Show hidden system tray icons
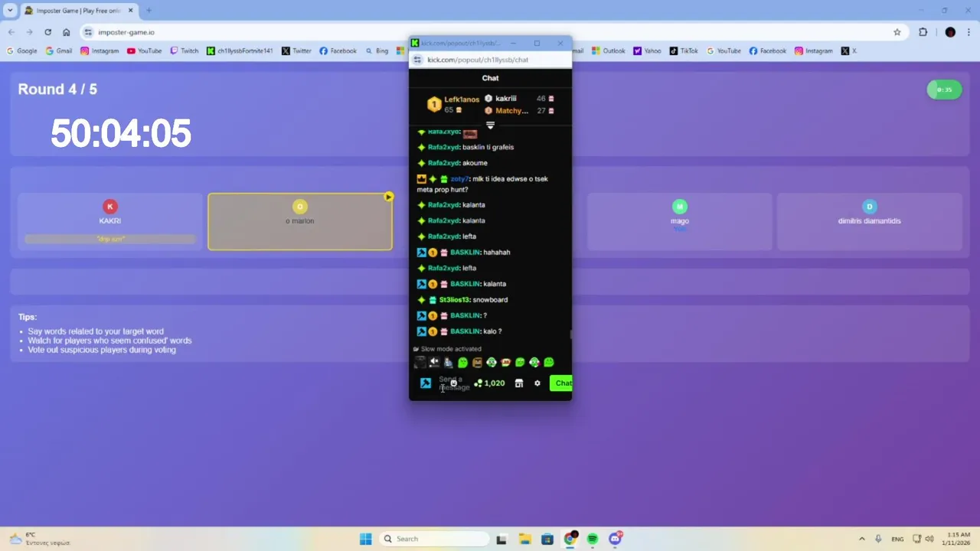 [x=861, y=539]
